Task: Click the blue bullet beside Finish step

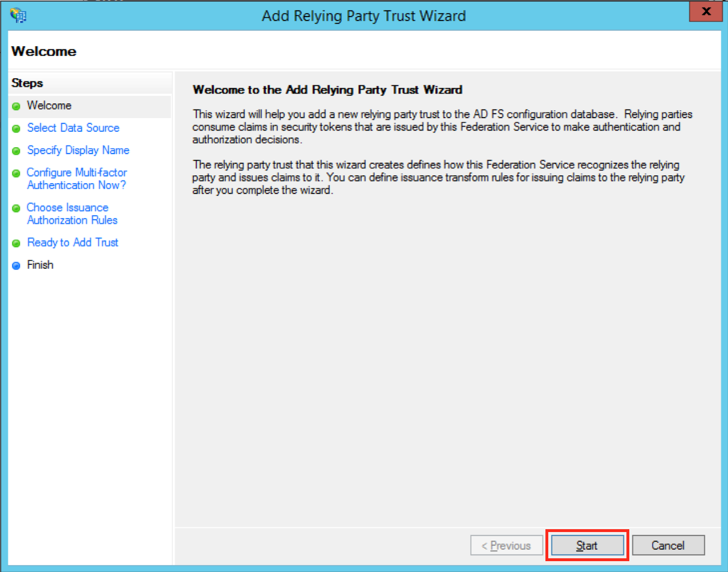Action: (x=16, y=265)
